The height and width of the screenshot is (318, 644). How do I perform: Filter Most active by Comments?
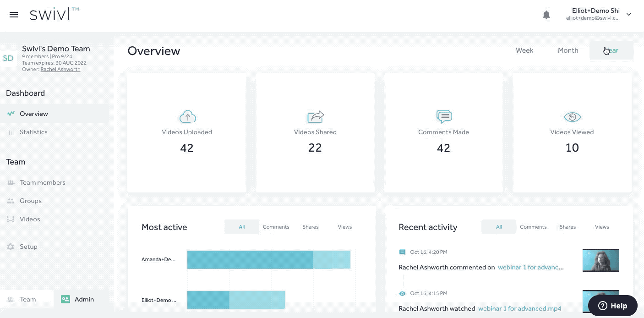276,227
